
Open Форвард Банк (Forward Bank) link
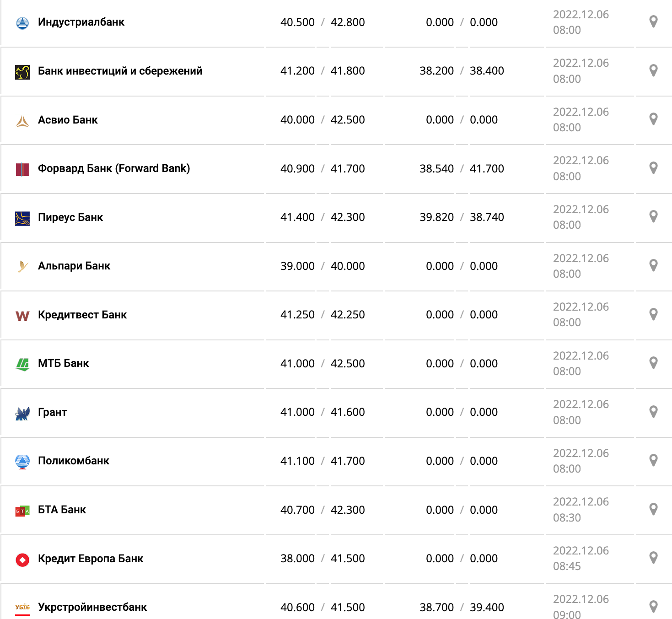[113, 168]
